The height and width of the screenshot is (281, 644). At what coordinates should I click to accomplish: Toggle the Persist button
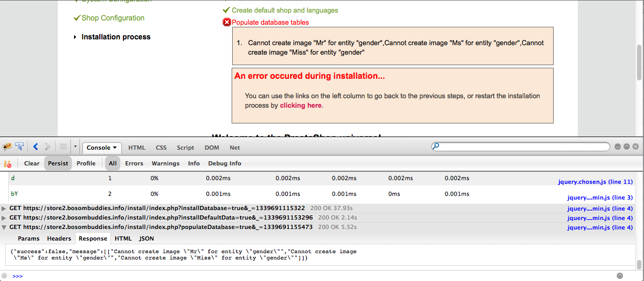point(58,163)
